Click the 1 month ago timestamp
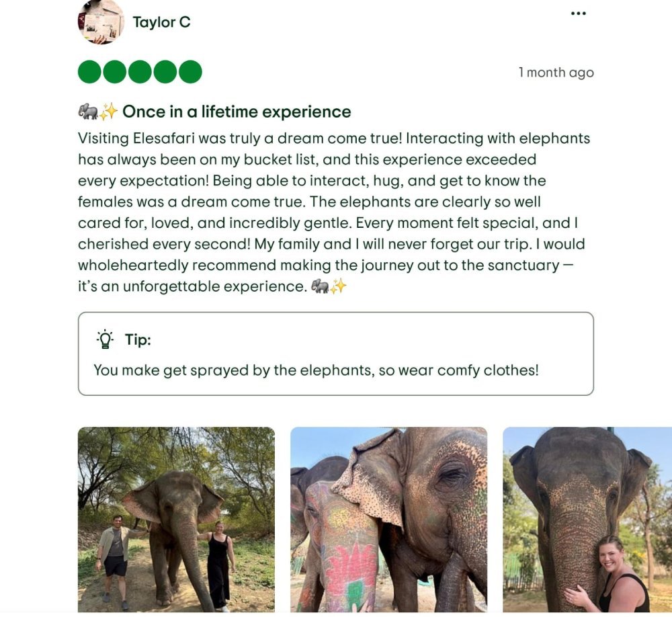This screenshot has width=672, height=617. pos(556,73)
